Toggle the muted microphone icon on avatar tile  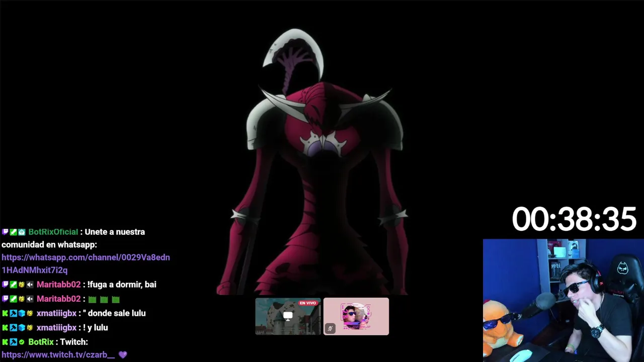[x=330, y=328]
